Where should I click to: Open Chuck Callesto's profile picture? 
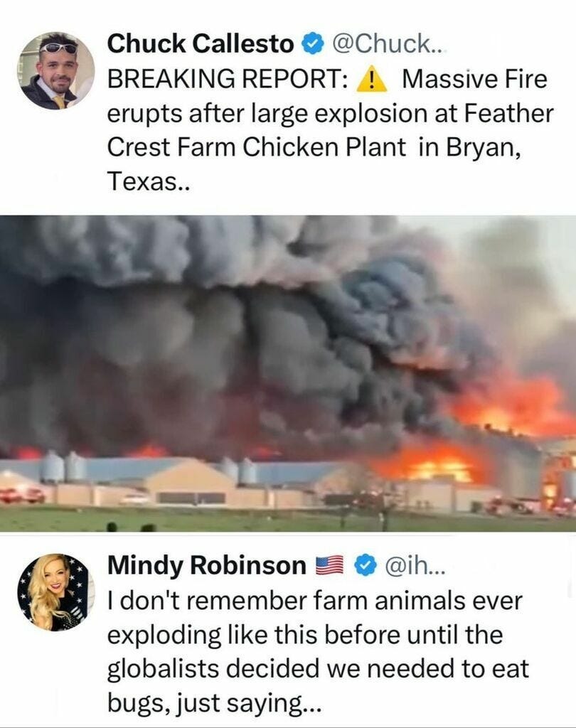[x=57, y=71]
